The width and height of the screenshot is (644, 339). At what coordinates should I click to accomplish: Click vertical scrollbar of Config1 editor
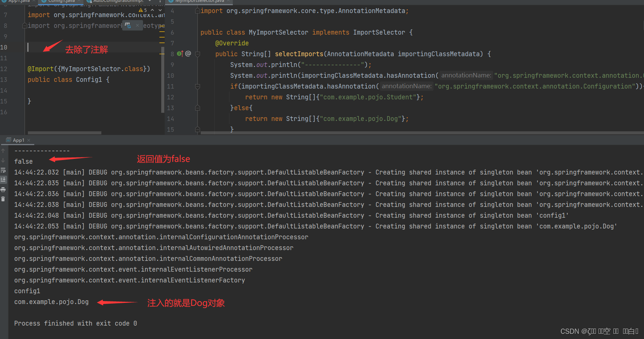(x=162, y=79)
